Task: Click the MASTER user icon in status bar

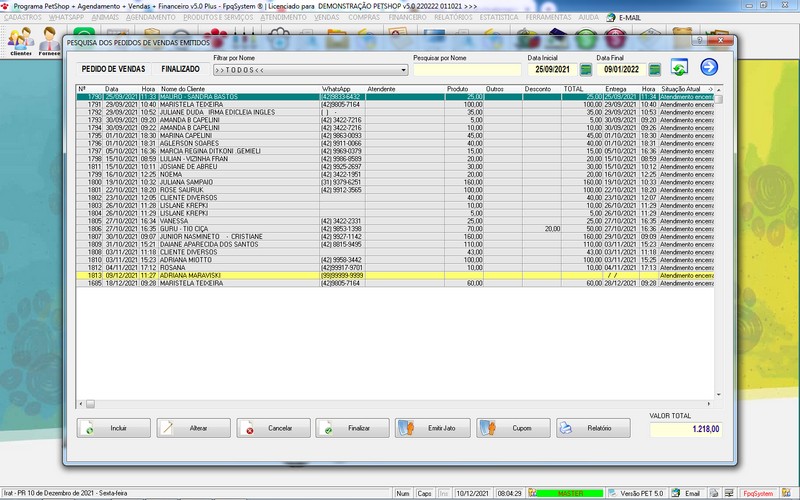Action: point(532,493)
